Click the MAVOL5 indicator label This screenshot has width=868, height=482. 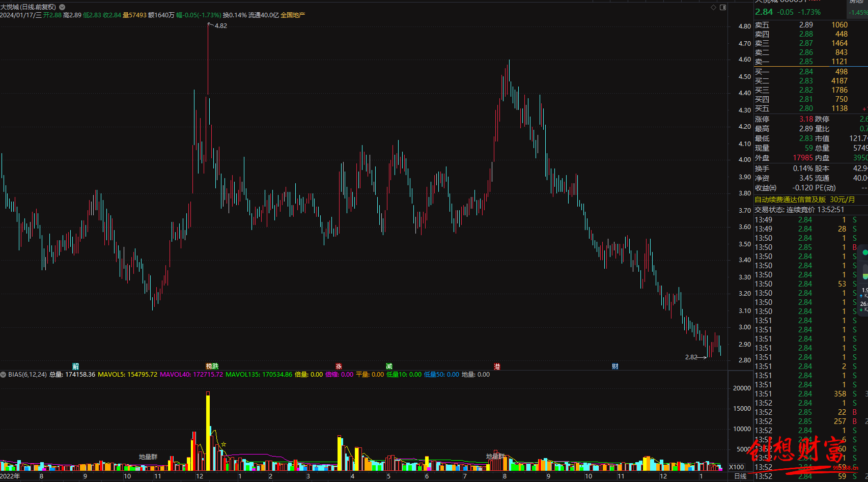click(x=127, y=375)
